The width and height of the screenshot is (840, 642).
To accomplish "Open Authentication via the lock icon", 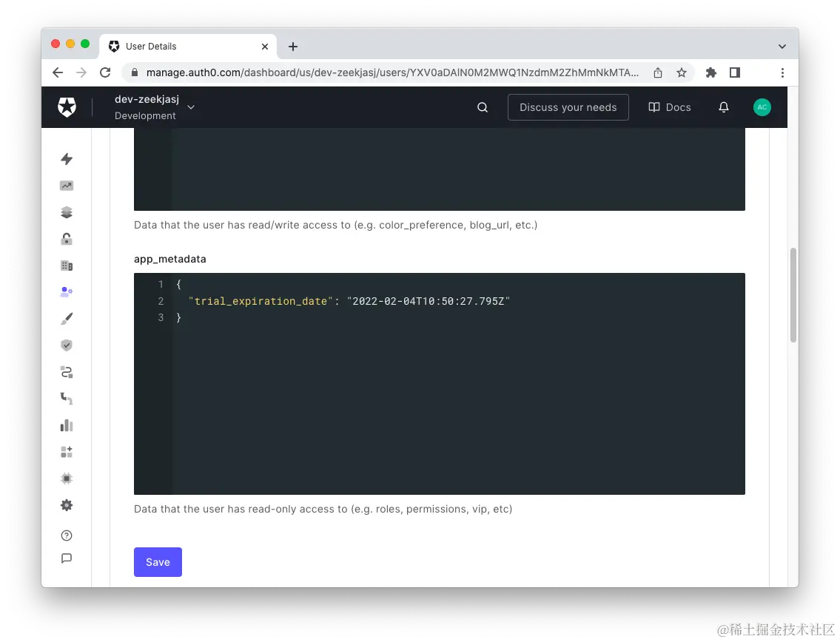I will click(x=67, y=239).
